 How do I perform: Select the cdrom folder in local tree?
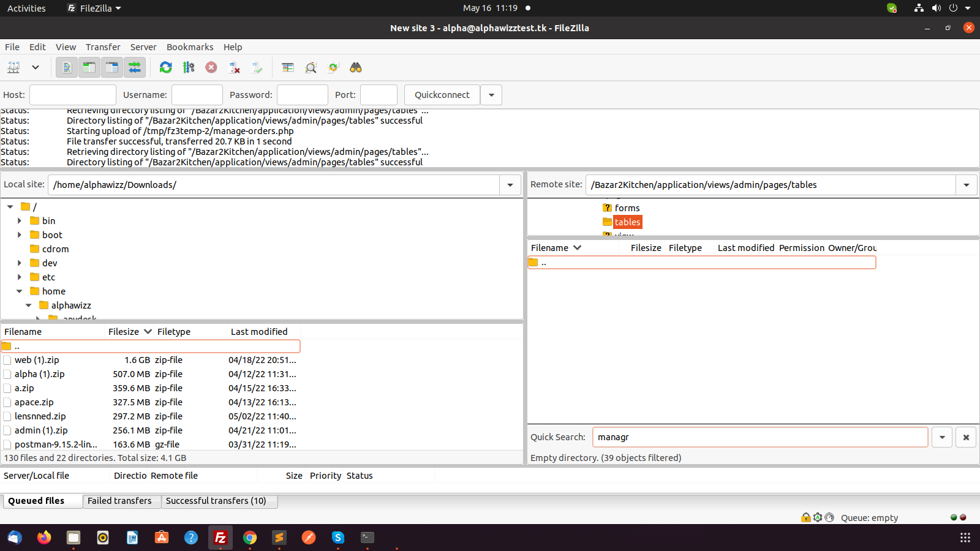click(x=55, y=249)
